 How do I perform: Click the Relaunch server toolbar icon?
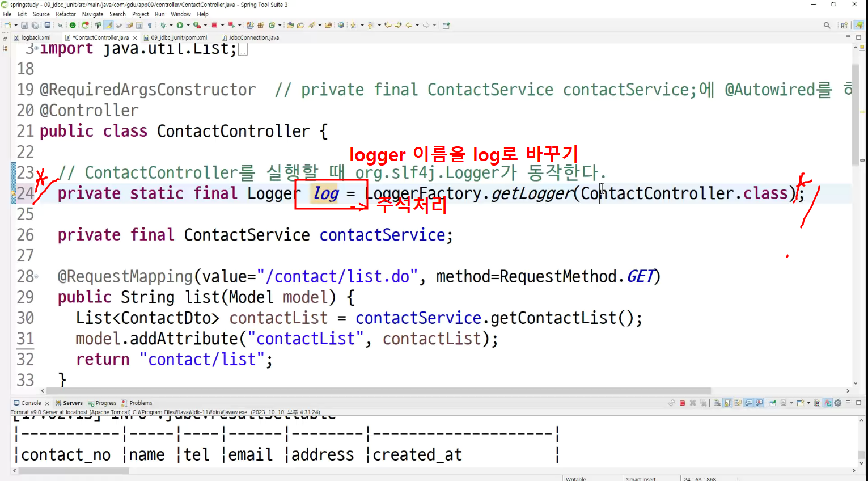pyautogui.click(x=85, y=25)
